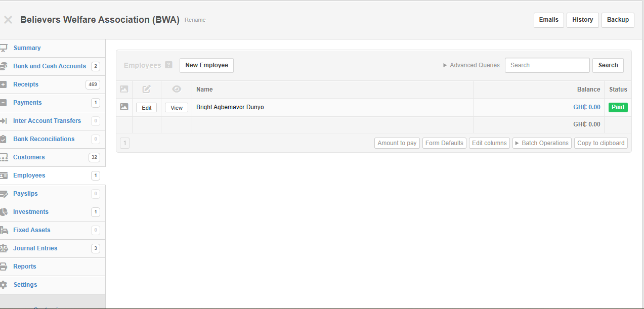Click the Backup button
This screenshot has width=644, height=309.
tap(618, 20)
